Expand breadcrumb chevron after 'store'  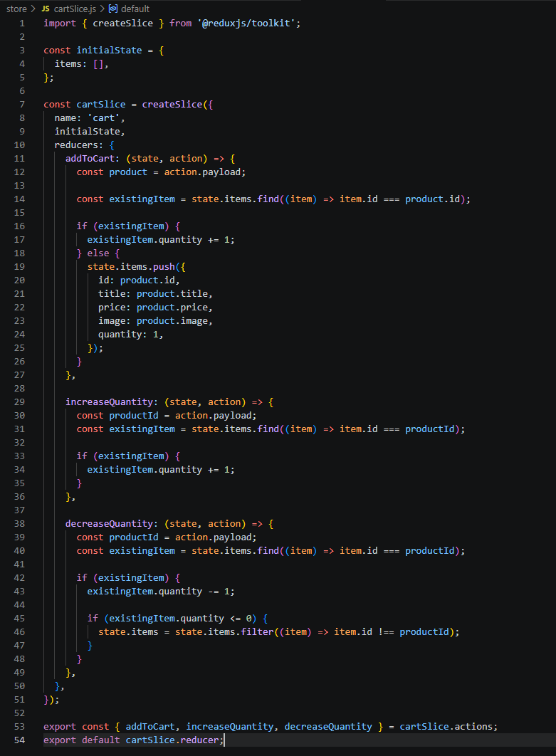(x=33, y=9)
